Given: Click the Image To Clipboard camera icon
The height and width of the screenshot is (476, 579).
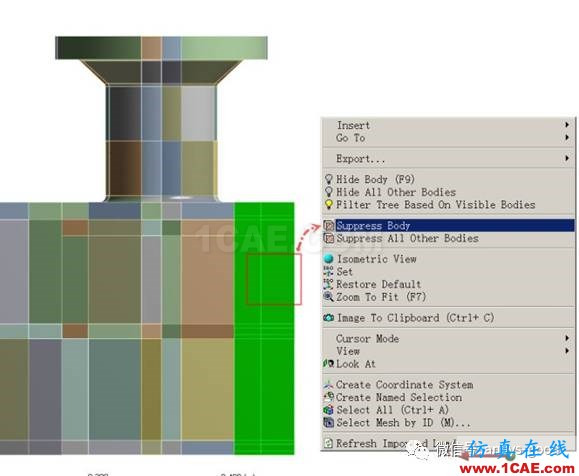Looking at the screenshot, I should pyautogui.click(x=328, y=318).
